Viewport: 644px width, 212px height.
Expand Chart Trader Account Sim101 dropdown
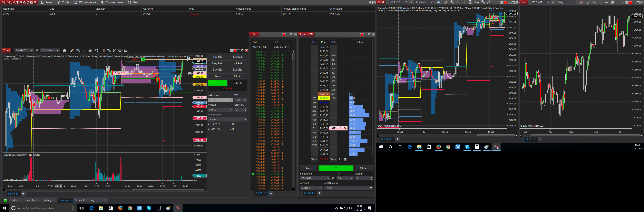(x=220, y=110)
